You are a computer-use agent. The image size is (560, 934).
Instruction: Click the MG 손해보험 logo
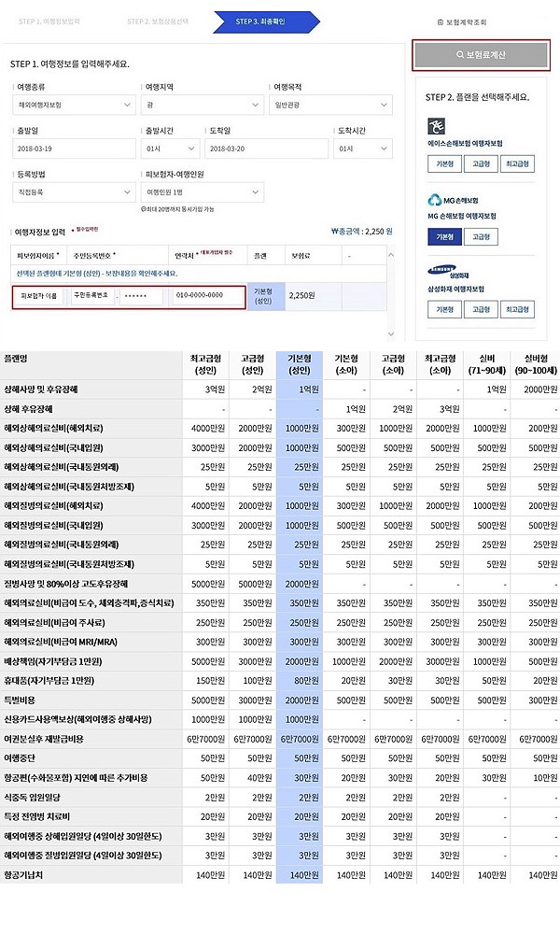click(452, 200)
